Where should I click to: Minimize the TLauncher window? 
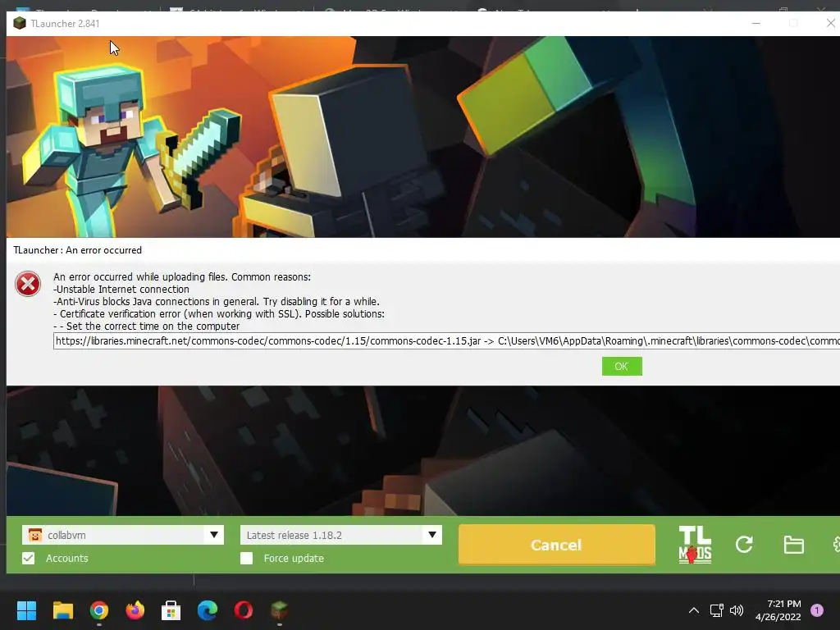pos(756,23)
